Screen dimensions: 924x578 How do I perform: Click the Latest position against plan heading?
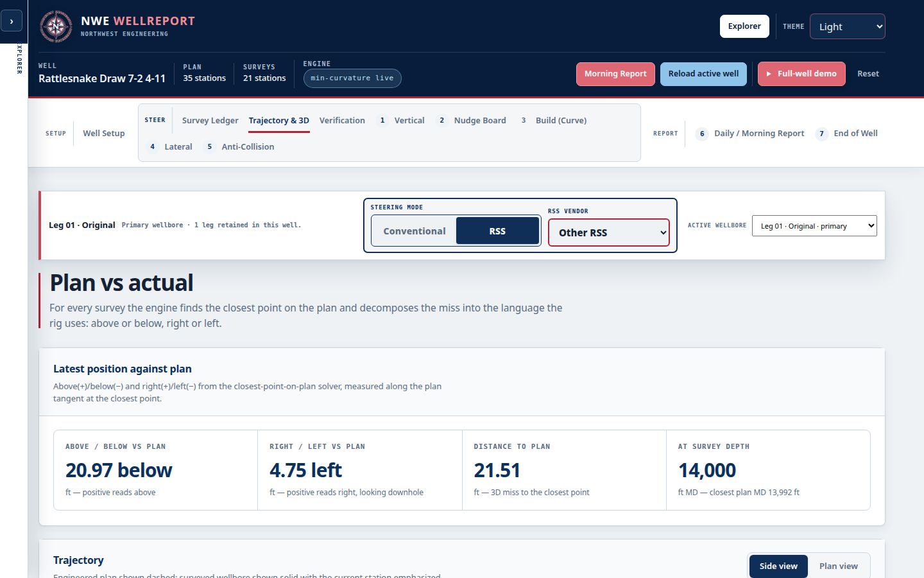(x=123, y=369)
